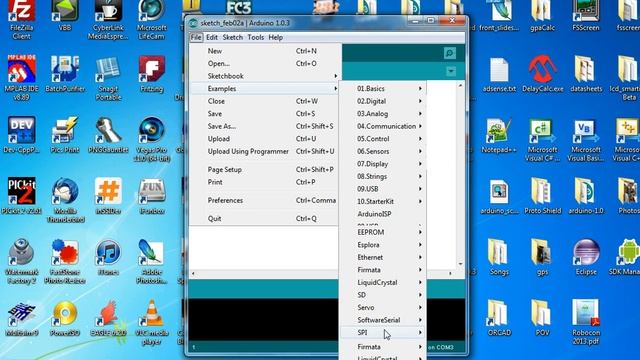This screenshot has width=640, height=360.
Task: Open CyberLink MediaEspresso shortcut
Action: [108, 20]
